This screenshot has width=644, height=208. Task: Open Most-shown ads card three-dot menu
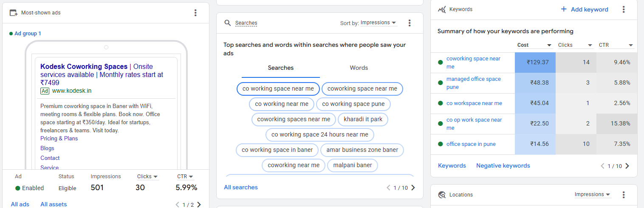pos(195,13)
